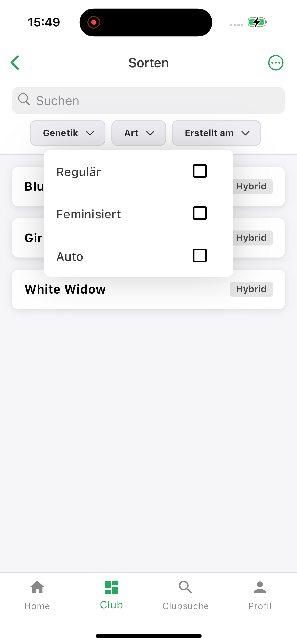Tap the screen recording indicator dot
The image size is (297, 644).
point(94,22)
